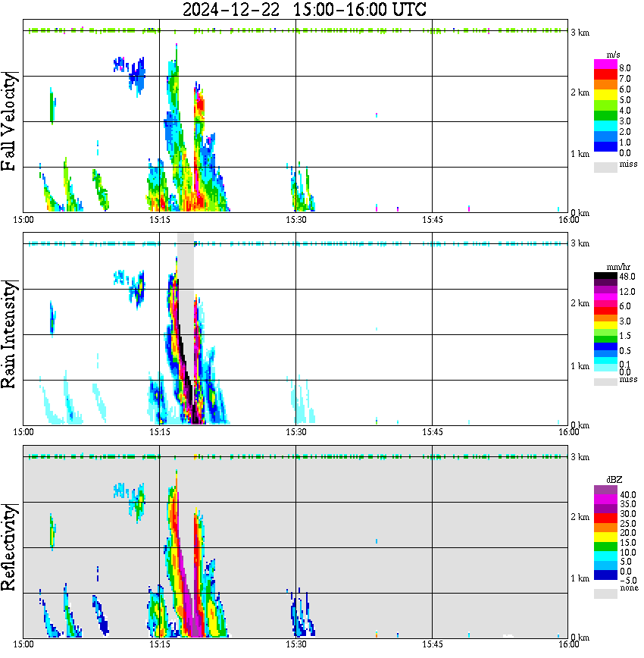Image resolution: width=644 pixels, height=658 pixels.
Task: Click the 3 km label on Fall Velocity panel
Action: (x=580, y=33)
